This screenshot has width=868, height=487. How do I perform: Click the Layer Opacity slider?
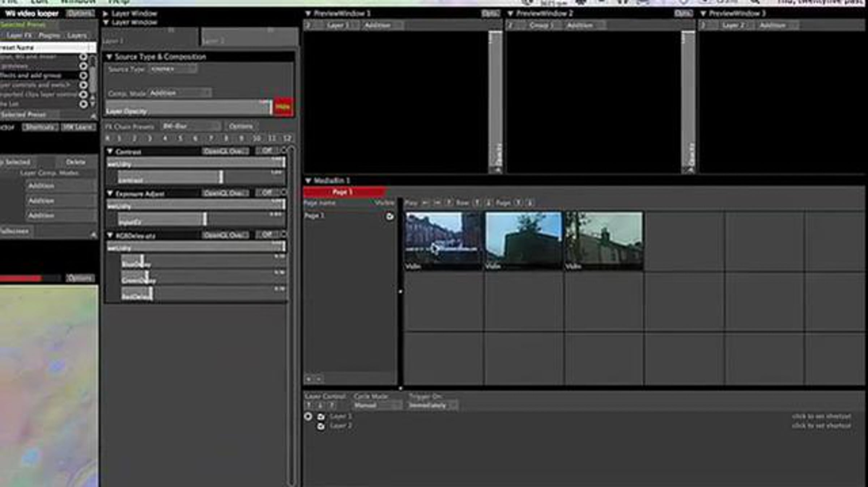(x=188, y=108)
